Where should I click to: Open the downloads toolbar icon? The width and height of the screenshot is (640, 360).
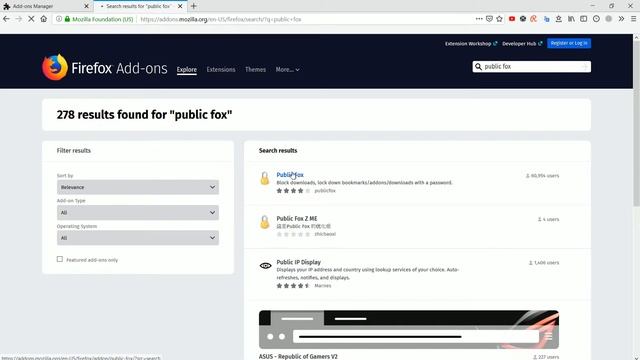pos(559,19)
